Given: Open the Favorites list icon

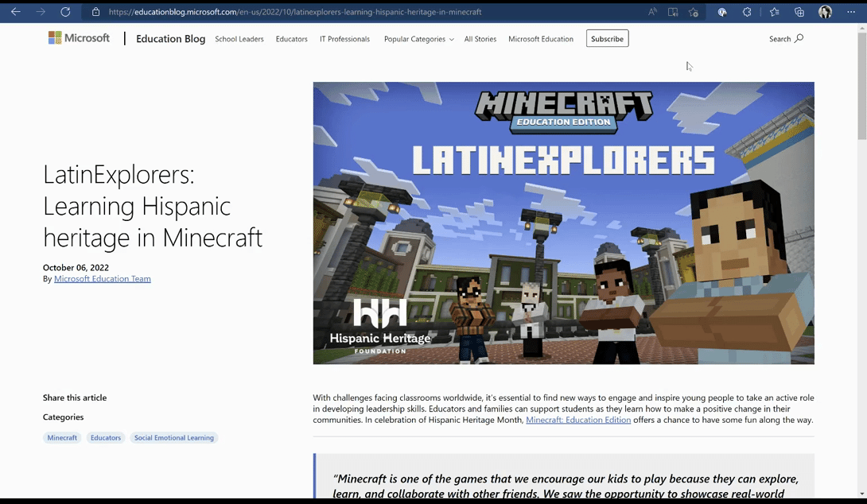Looking at the screenshot, I should point(774,12).
